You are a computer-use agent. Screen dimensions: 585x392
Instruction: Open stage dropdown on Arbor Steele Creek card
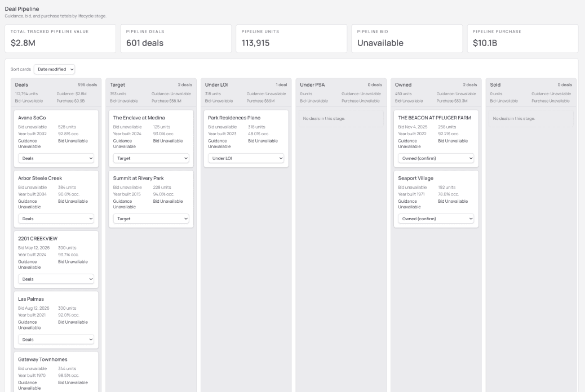(56, 219)
